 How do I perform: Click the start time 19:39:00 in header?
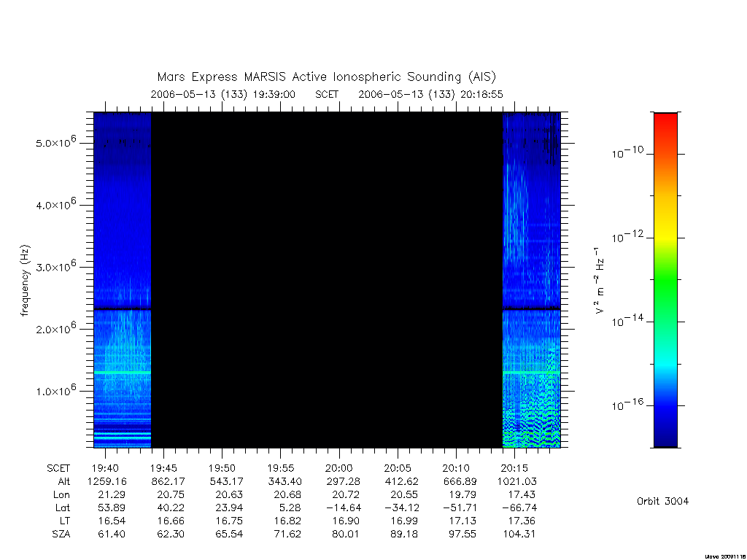click(274, 94)
